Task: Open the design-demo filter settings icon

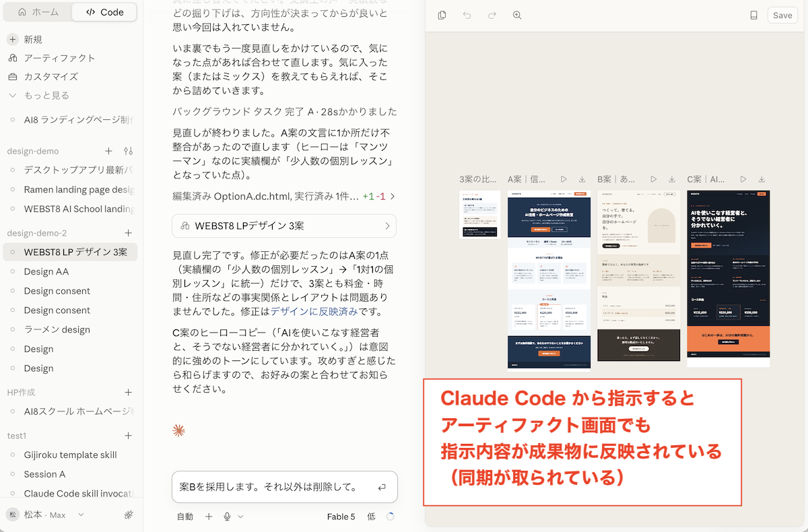Action: tap(129, 151)
